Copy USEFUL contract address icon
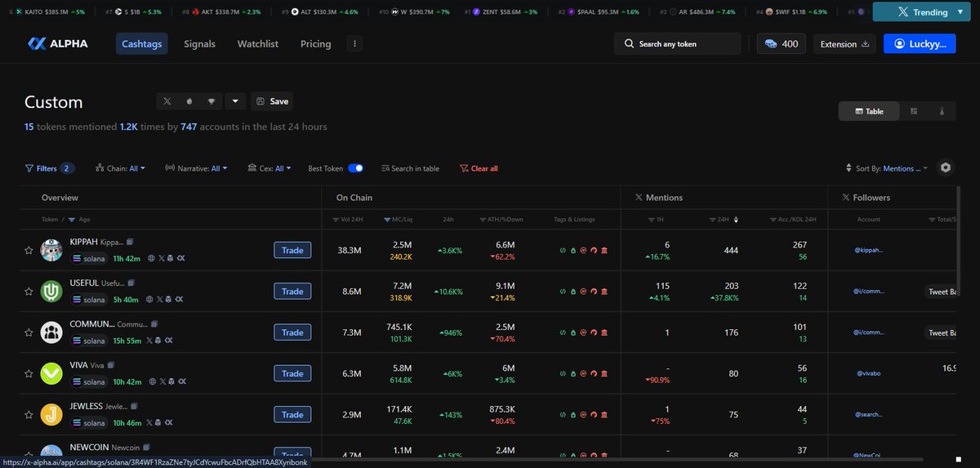The height and width of the screenshot is (468, 980). click(130, 283)
